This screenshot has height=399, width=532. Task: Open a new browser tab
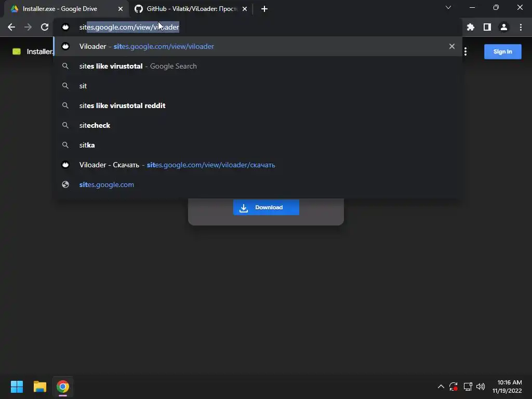coord(264,9)
